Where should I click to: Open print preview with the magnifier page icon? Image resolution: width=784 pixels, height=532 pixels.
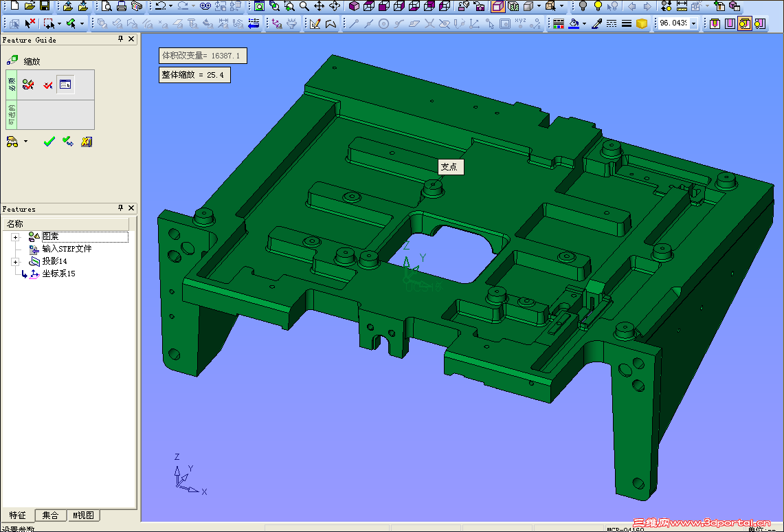pyautogui.click(x=107, y=6)
